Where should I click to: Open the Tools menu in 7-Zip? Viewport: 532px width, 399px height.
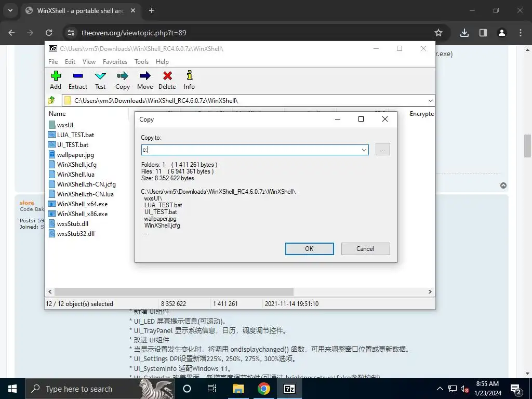[x=141, y=62]
